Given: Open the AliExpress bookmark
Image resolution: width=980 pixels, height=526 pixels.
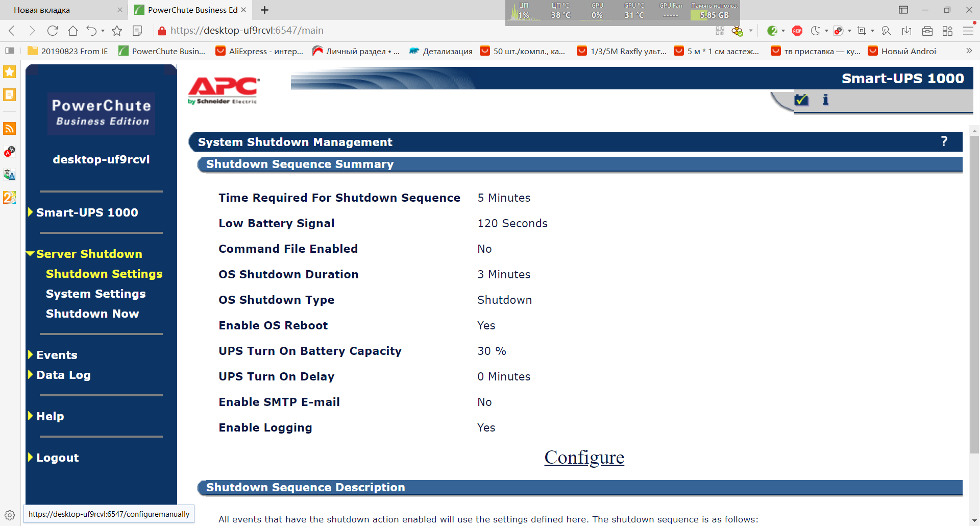Looking at the screenshot, I should click(x=259, y=51).
